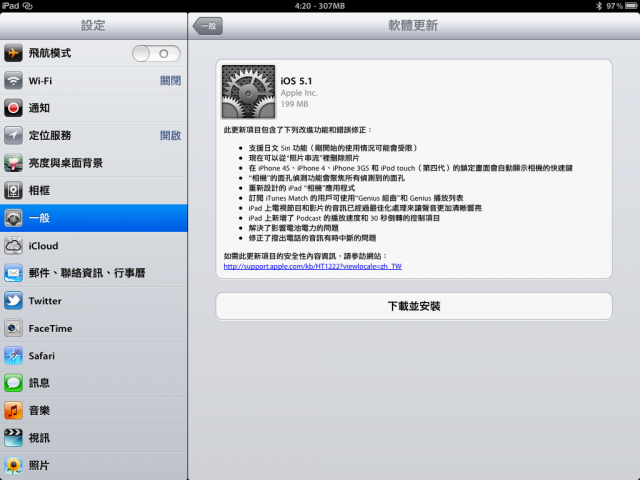The height and width of the screenshot is (480, 640).
Task: Open the Twitter bird icon
Action: pyautogui.click(x=13, y=300)
